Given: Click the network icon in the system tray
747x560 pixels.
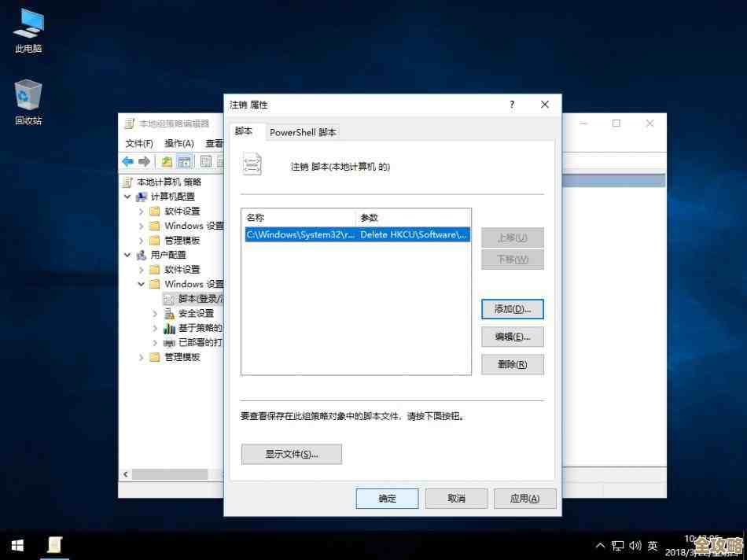Looking at the screenshot, I should pyautogui.click(x=620, y=545).
